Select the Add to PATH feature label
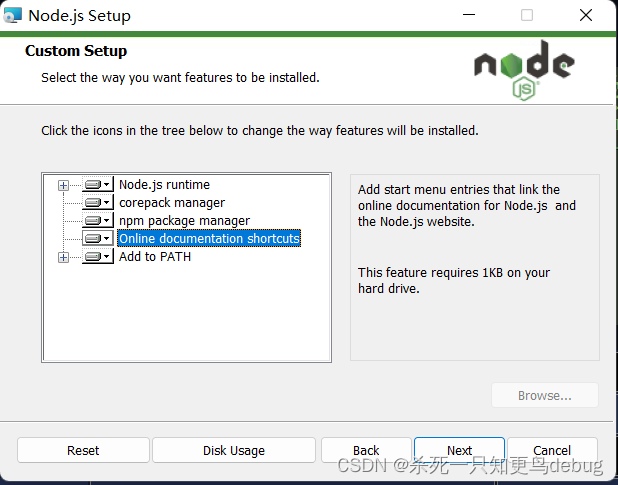The height and width of the screenshot is (485, 618). (x=155, y=256)
